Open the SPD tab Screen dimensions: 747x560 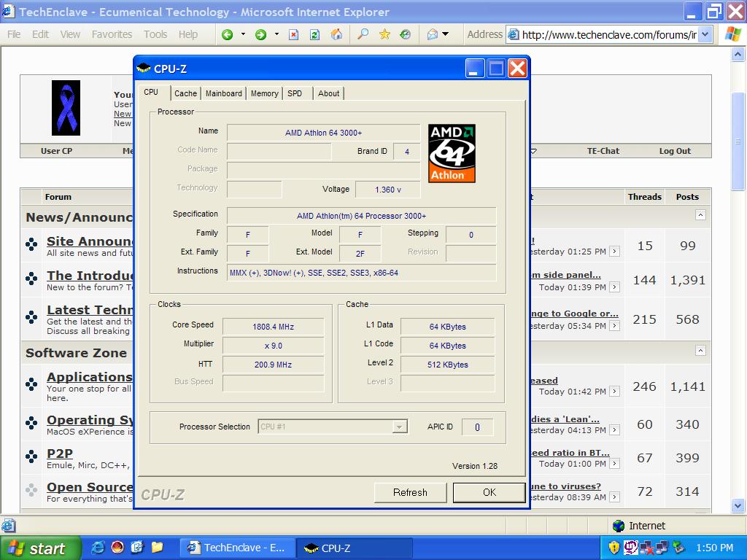point(295,93)
